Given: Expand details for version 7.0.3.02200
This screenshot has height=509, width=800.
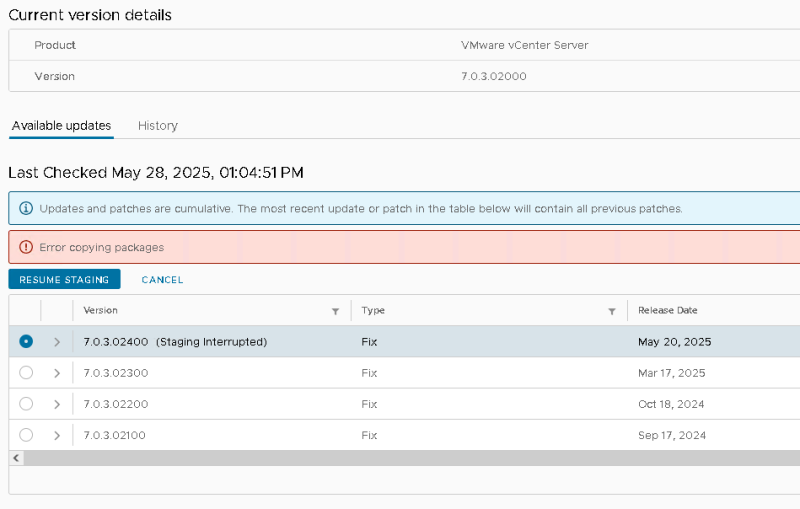Looking at the screenshot, I should point(57,404).
